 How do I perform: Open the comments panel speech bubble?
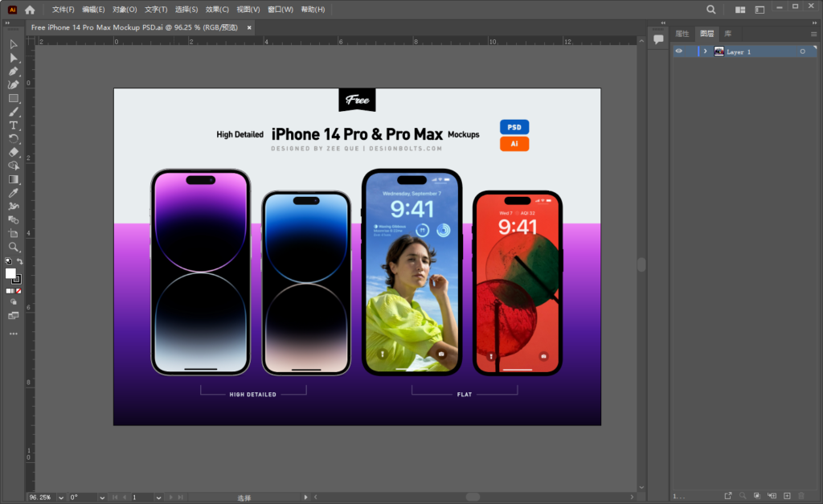coord(658,39)
